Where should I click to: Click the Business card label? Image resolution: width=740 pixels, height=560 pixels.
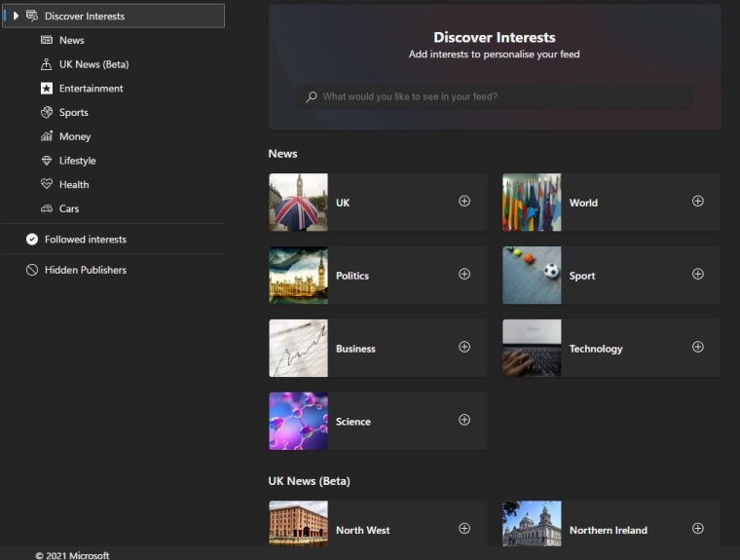[355, 349]
